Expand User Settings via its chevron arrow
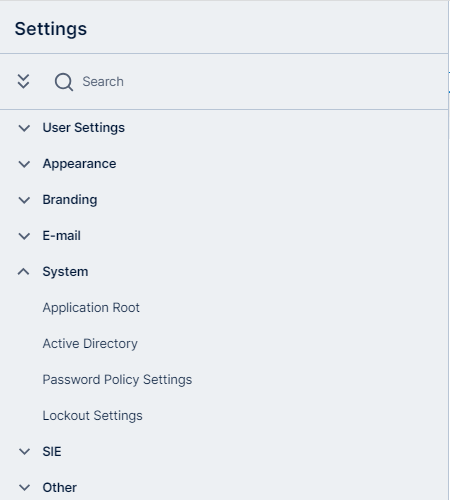The image size is (450, 500). [x=24, y=128]
